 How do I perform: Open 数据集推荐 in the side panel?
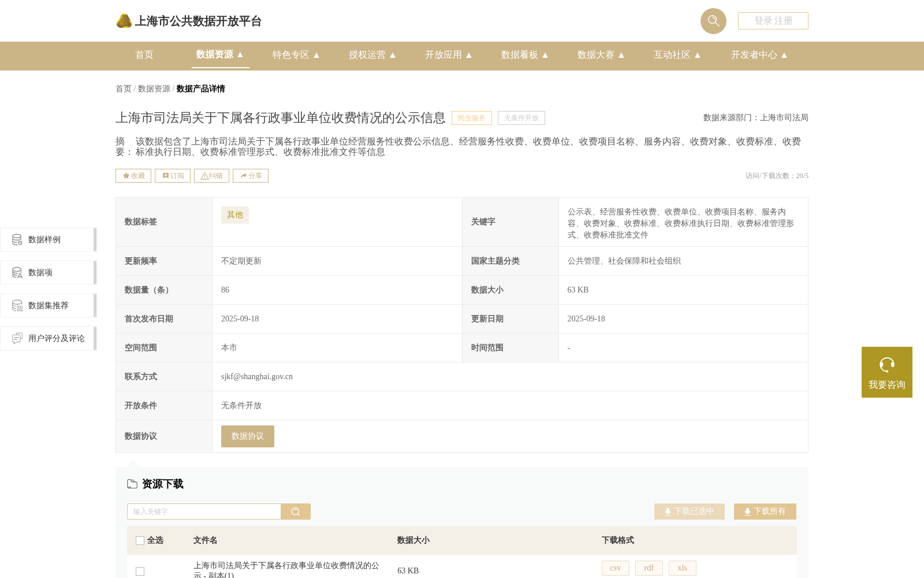(x=48, y=305)
